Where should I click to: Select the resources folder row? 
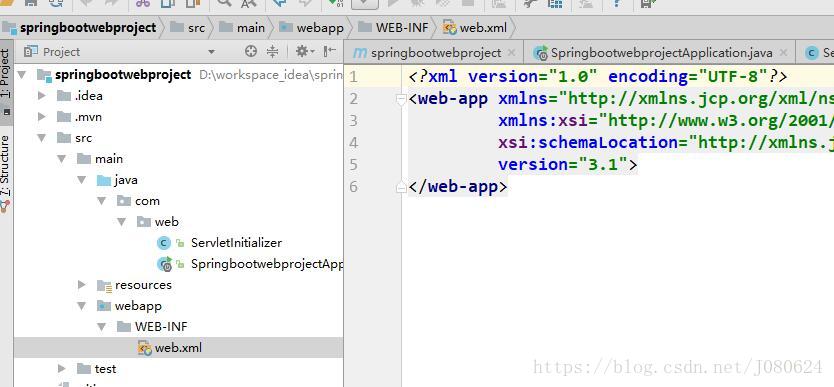[x=178, y=285]
